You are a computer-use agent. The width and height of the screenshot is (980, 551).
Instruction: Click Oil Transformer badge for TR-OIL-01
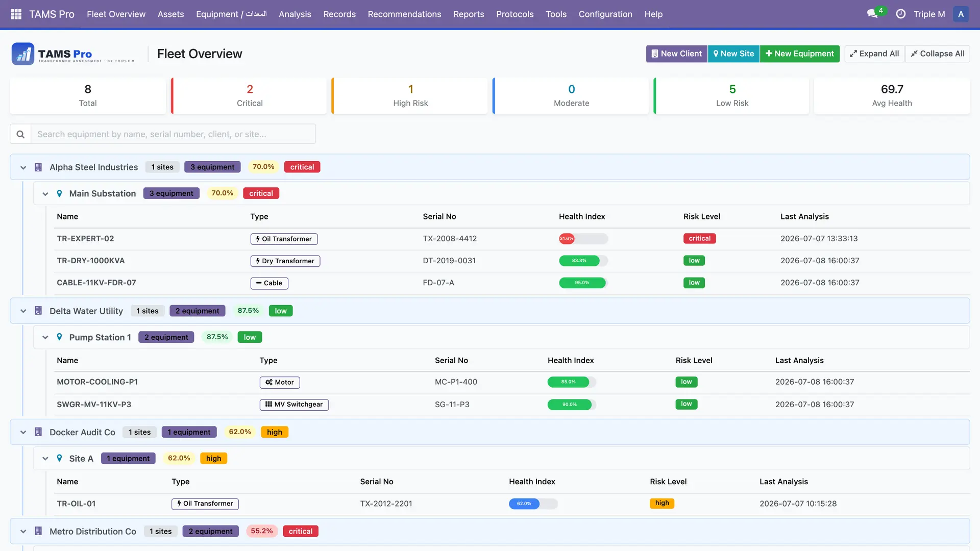pyautogui.click(x=205, y=504)
